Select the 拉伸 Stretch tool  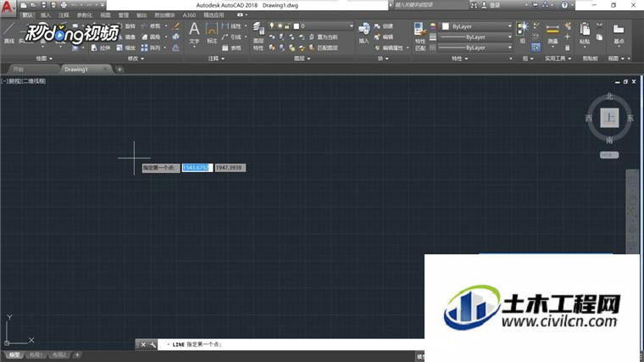click(101, 47)
